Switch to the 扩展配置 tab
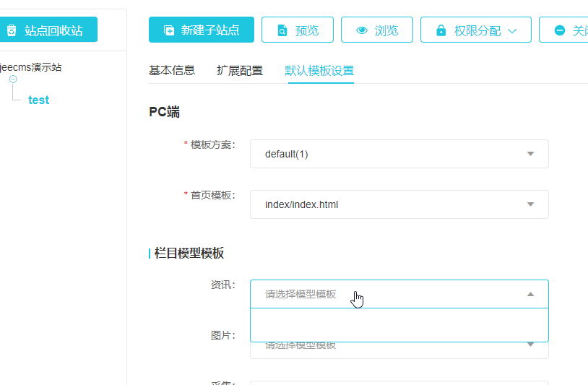588x385 pixels. pyautogui.click(x=240, y=71)
